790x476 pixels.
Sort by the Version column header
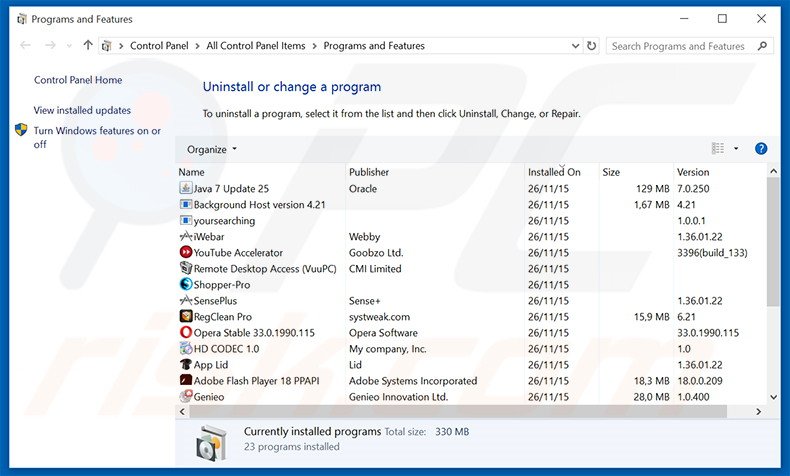pos(720,172)
